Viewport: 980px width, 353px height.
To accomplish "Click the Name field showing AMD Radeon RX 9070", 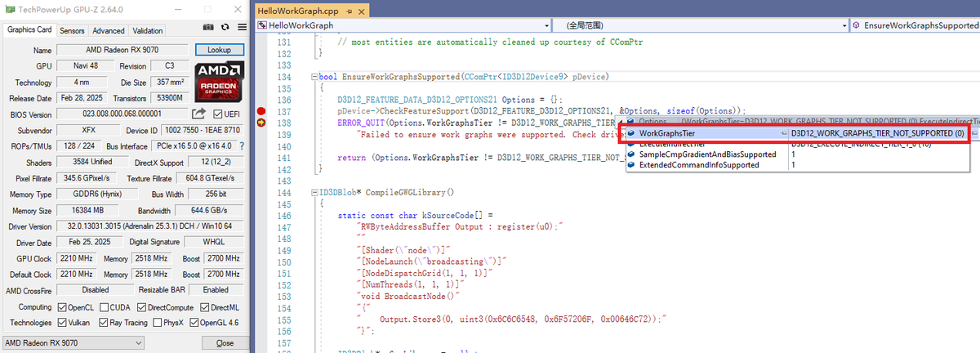I will [x=124, y=50].
